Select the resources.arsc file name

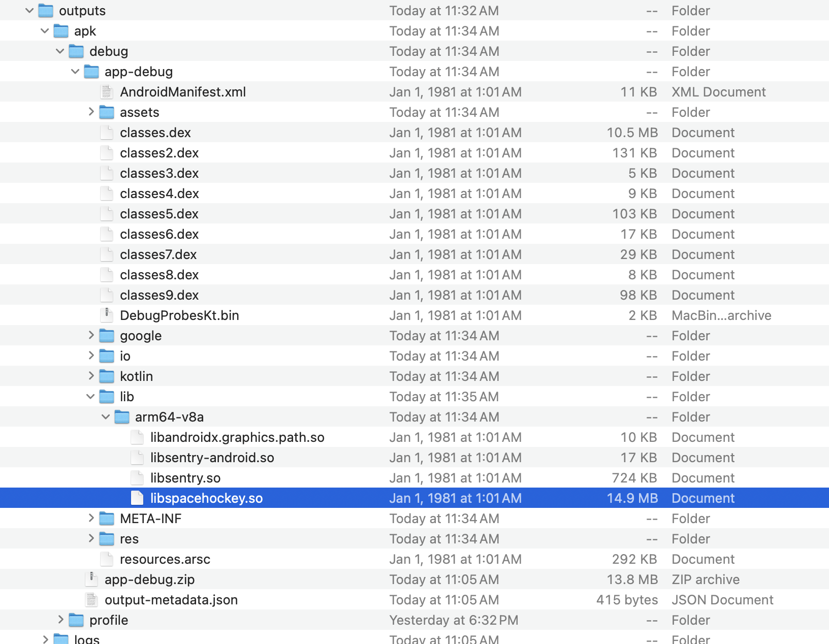point(165,559)
